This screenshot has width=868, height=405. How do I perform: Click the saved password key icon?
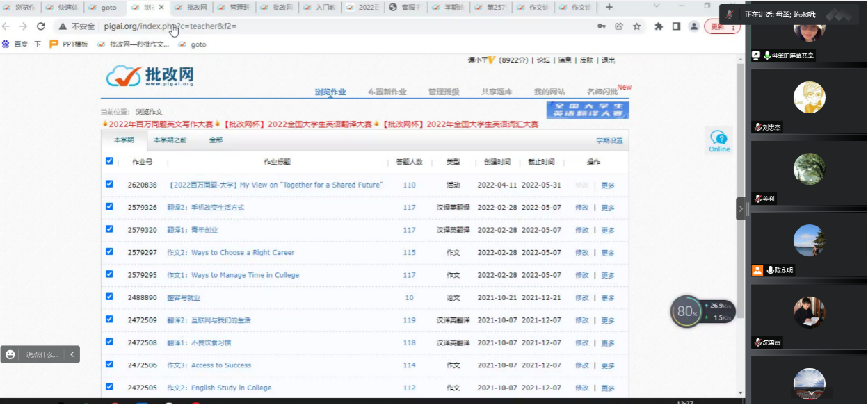pos(602,26)
